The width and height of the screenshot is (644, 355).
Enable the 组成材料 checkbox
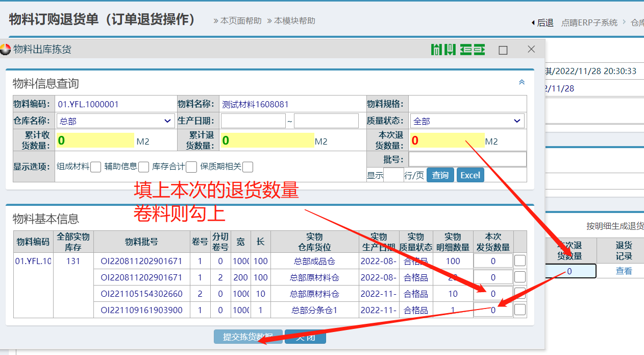[x=95, y=167]
